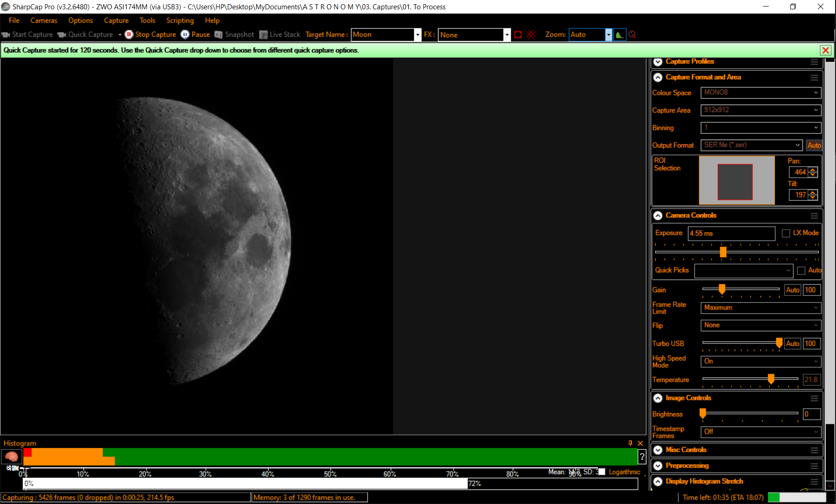Click the zoom magnifier icon in toolbar

point(632,34)
